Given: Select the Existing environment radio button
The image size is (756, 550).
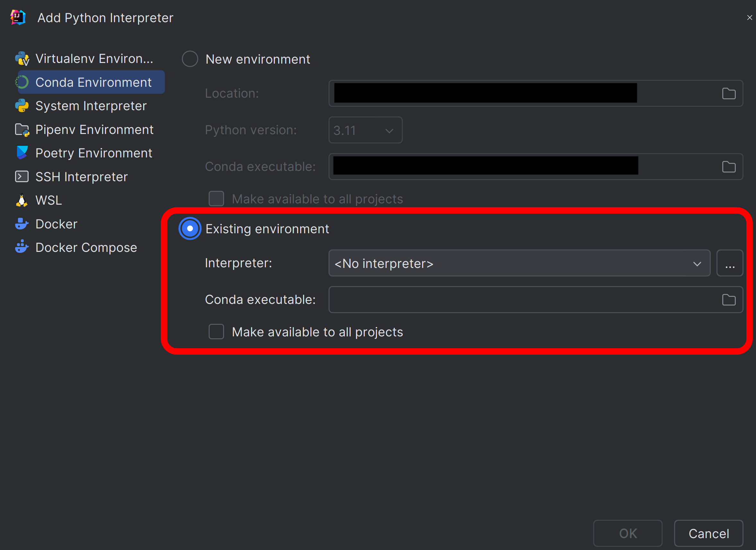Looking at the screenshot, I should 190,229.
